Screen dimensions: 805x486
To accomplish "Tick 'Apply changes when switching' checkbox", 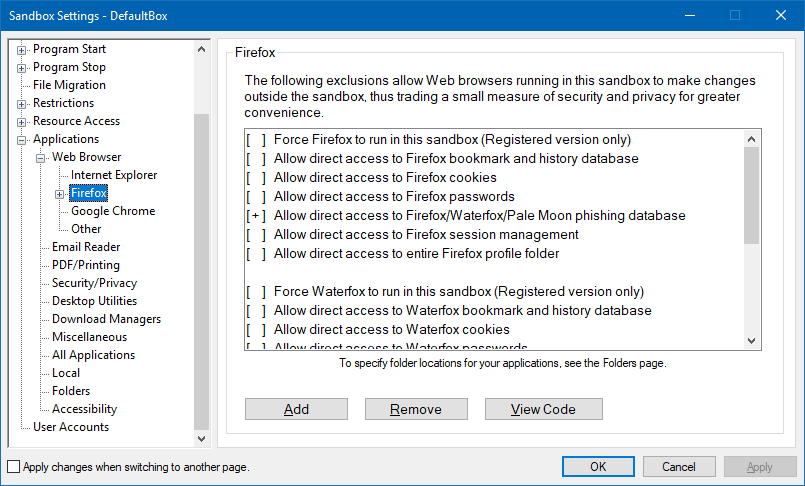I will 13,467.
